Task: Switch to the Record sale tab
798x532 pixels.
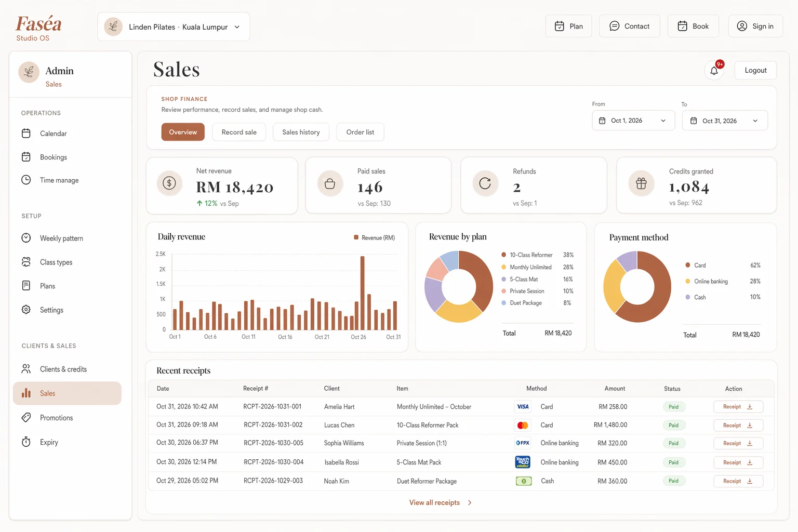Action: [x=239, y=132]
